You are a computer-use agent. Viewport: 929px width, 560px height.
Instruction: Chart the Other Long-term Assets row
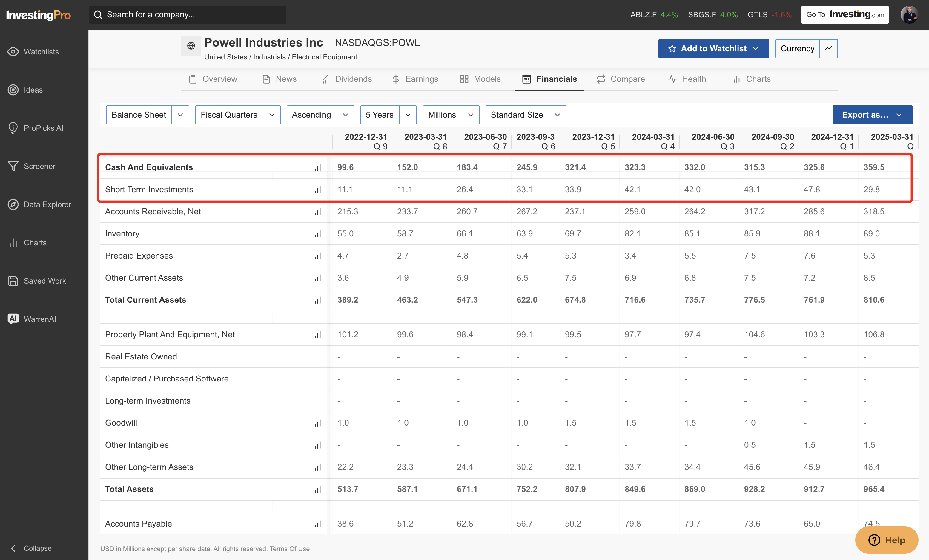click(x=318, y=467)
